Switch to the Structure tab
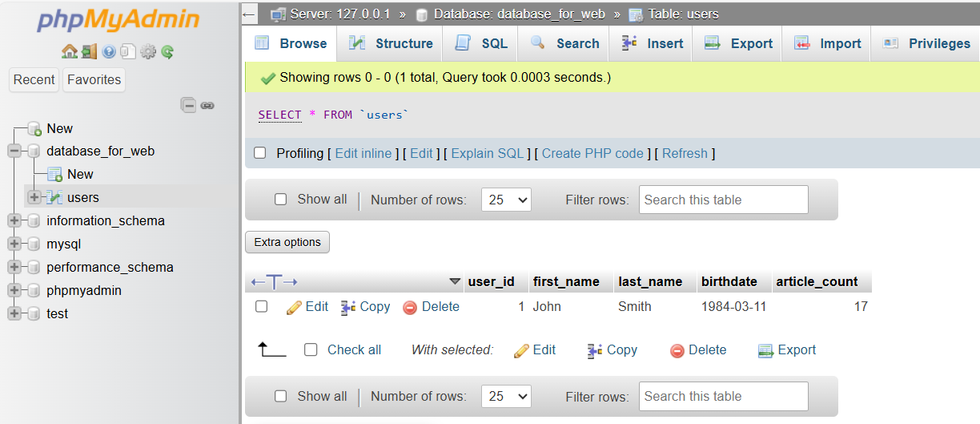 coord(392,43)
